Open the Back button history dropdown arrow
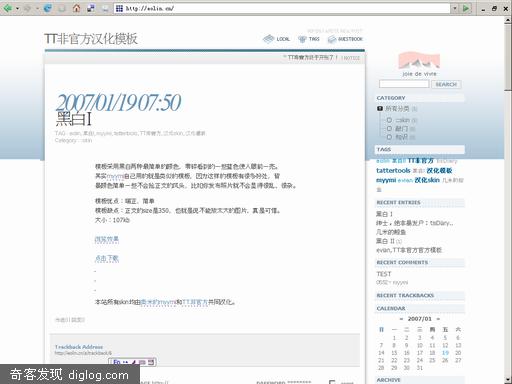Image resolution: width=512 pixels, height=384 pixels. pos(17,8)
